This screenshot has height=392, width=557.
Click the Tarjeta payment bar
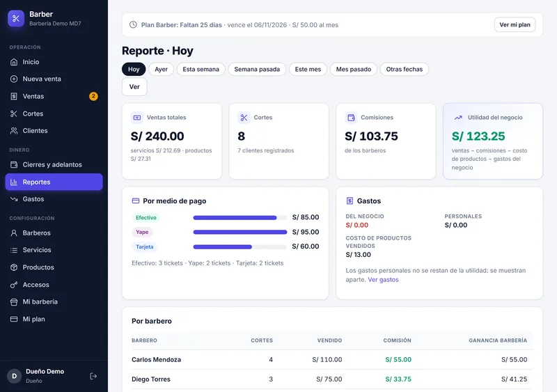pos(240,246)
